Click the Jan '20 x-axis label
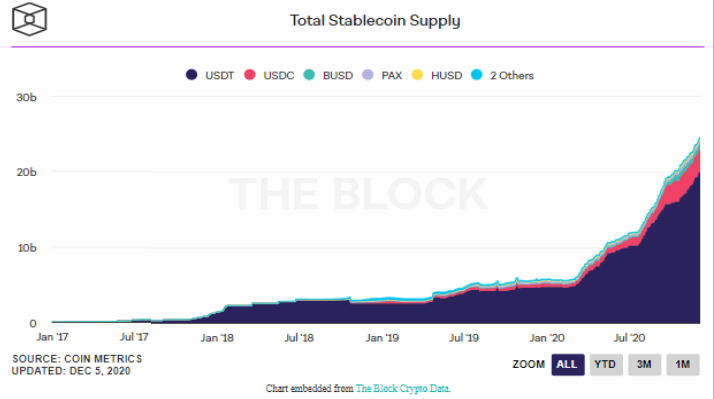The image size is (714, 399). point(547,338)
